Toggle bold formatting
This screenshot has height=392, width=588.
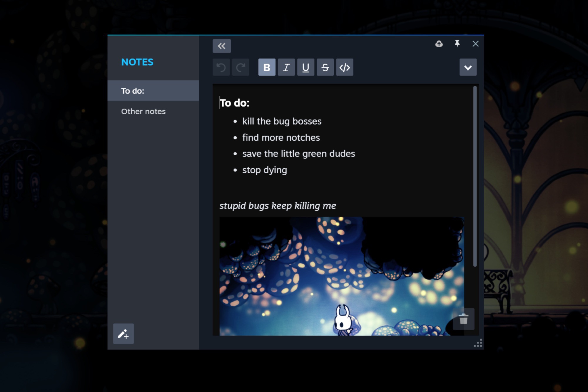click(x=267, y=68)
